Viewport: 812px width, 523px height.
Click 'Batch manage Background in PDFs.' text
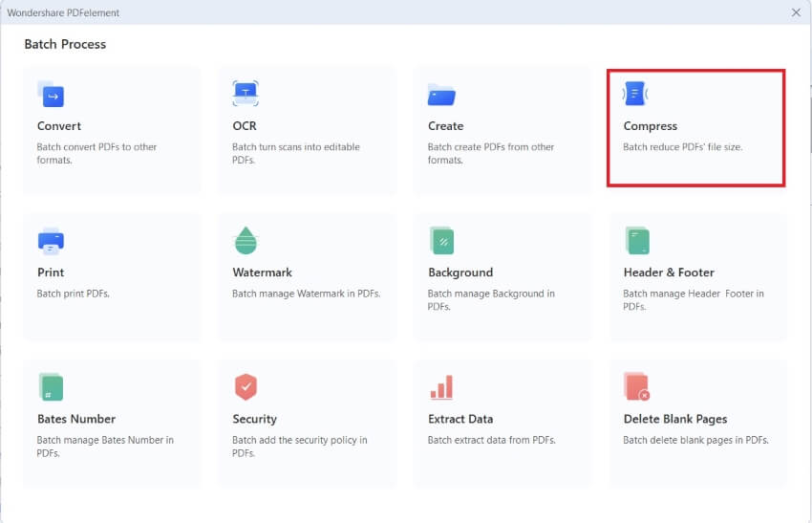point(491,300)
